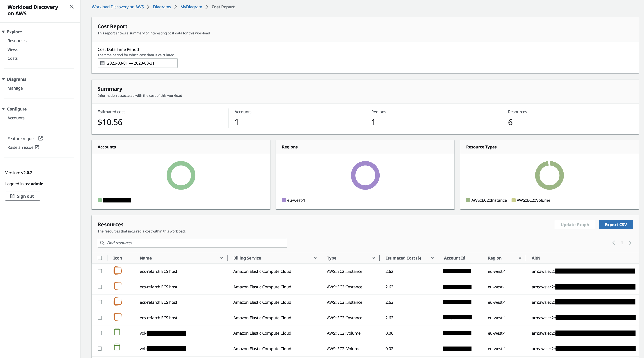Expand the Explore section in sidebar
This screenshot has height=358, width=644.
15,32
